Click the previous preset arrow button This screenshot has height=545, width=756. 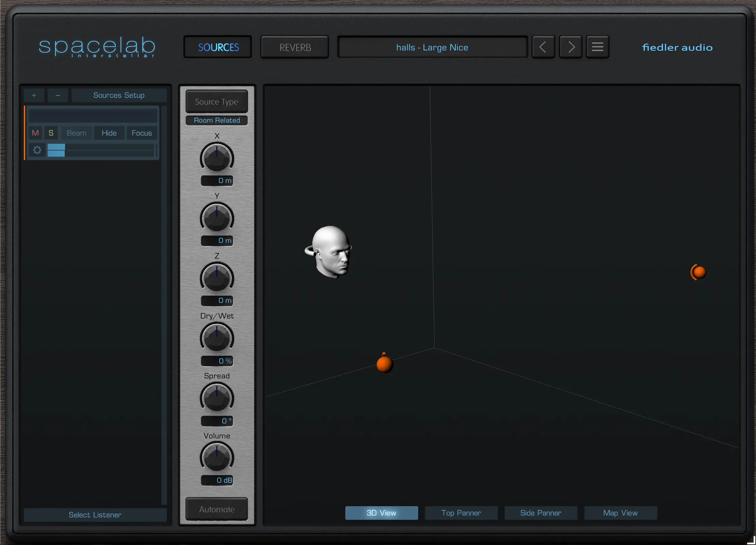tap(543, 47)
